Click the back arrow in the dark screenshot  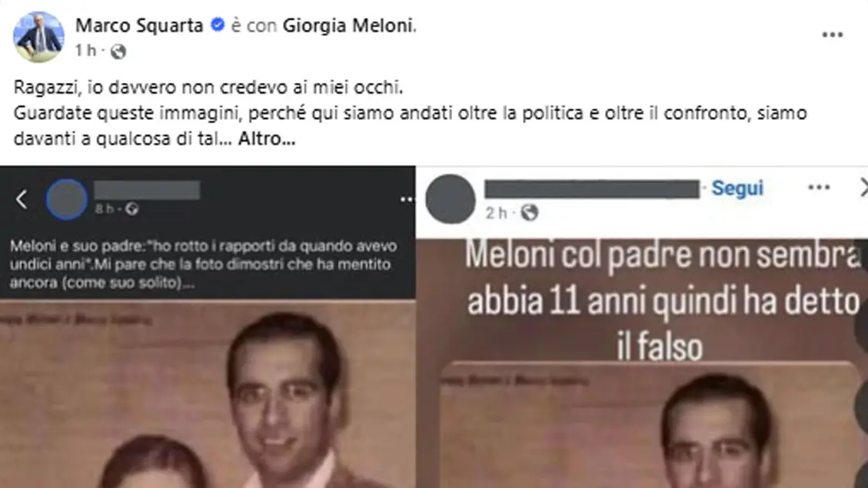pos(22,199)
